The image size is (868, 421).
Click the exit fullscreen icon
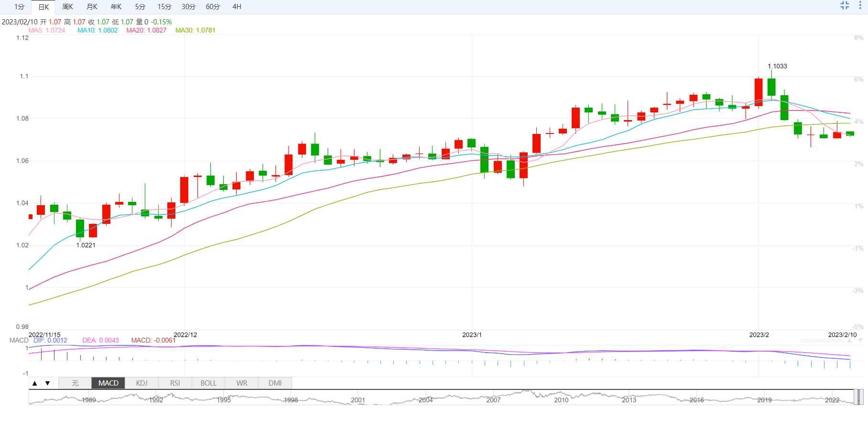pos(845,6)
